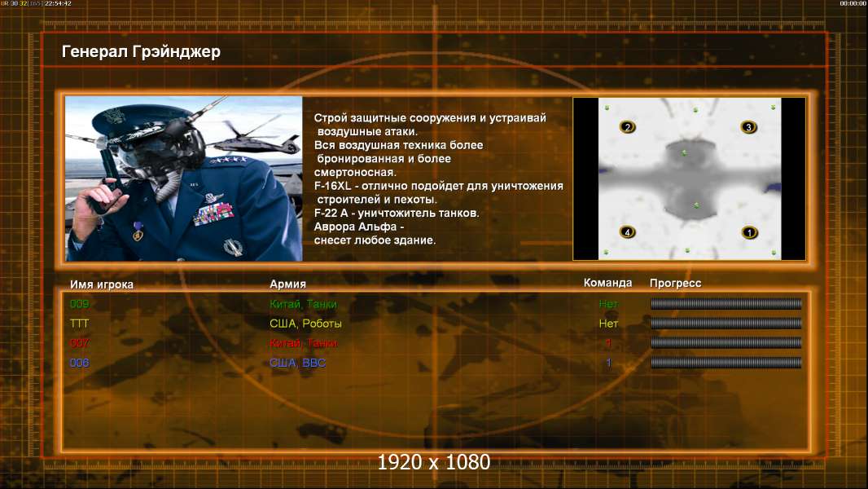Click the 'США, Роботы' army entry

pos(305,324)
